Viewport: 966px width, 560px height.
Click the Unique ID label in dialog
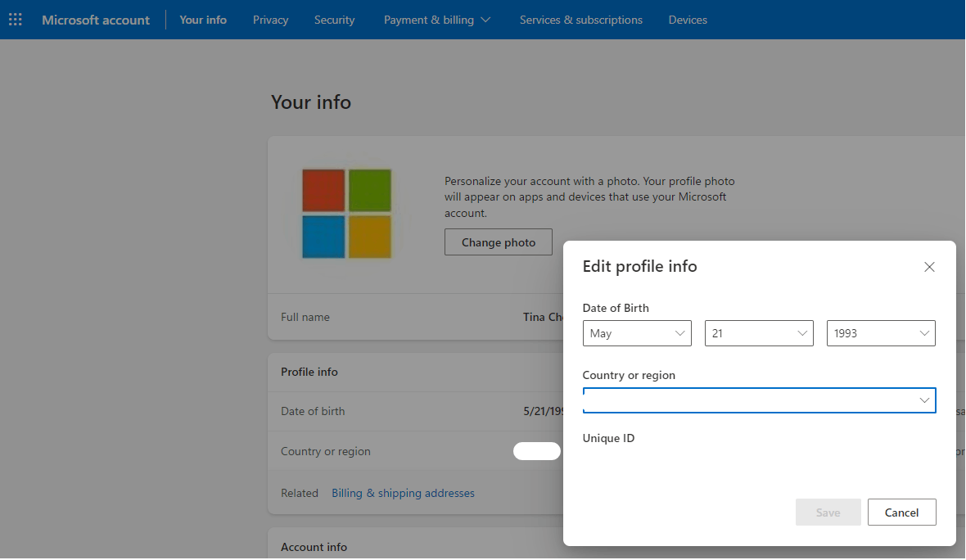608,438
